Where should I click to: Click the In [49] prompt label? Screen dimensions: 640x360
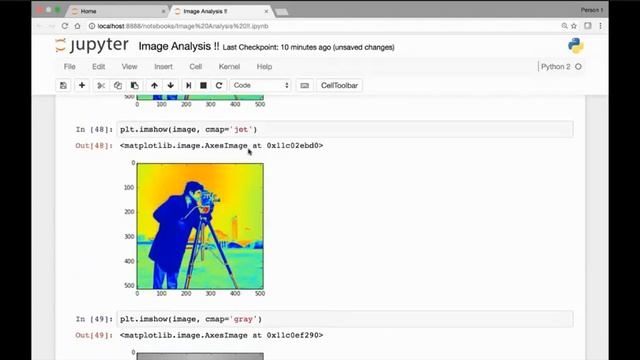click(x=94, y=319)
